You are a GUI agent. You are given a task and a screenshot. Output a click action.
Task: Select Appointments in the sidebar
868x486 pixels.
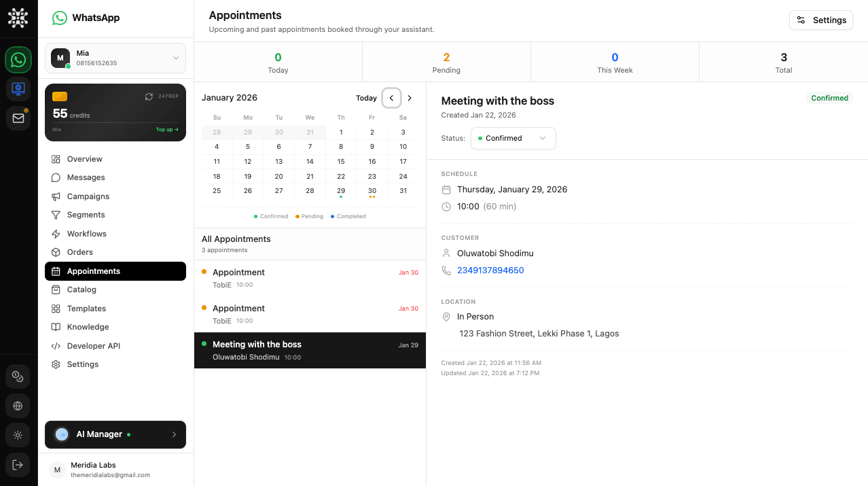pyautogui.click(x=115, y=271)
